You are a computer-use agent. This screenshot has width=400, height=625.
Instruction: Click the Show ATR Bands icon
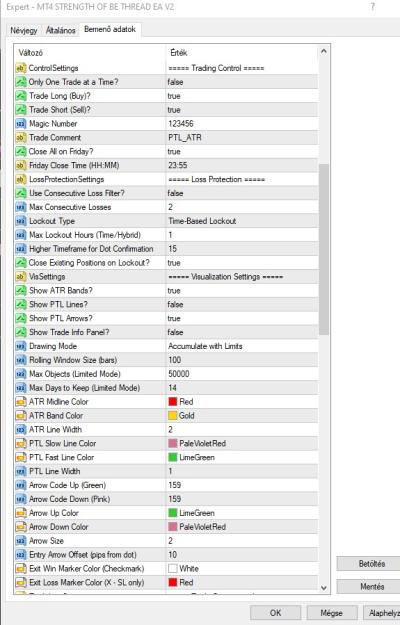pos(21,291)
